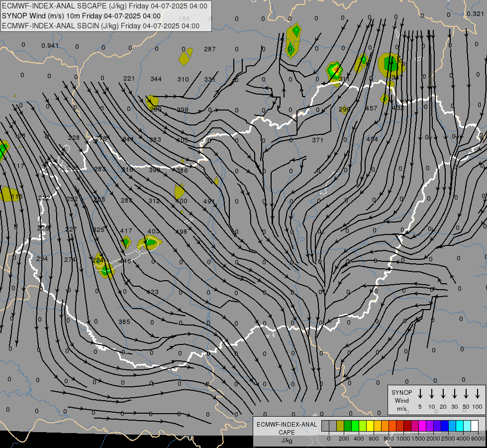Click the SYNOP Wind 10m header line
Image resolution: width=487 pixels, height=448 pixels.
tap(82, 16)
